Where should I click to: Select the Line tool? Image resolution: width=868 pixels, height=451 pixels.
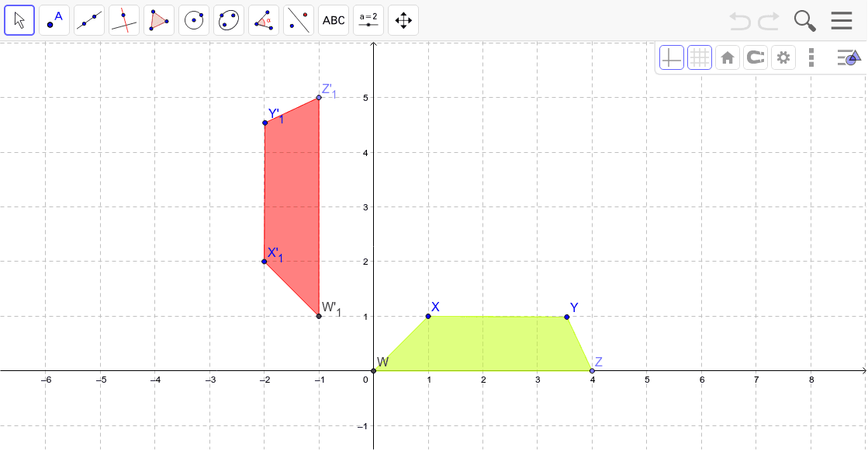pos(88,19)
